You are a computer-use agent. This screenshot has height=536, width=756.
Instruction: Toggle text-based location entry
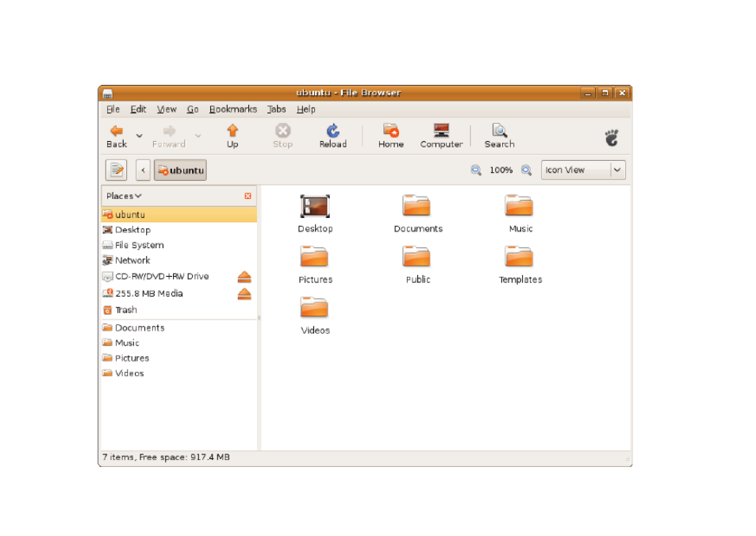click(x=116, y=170)
